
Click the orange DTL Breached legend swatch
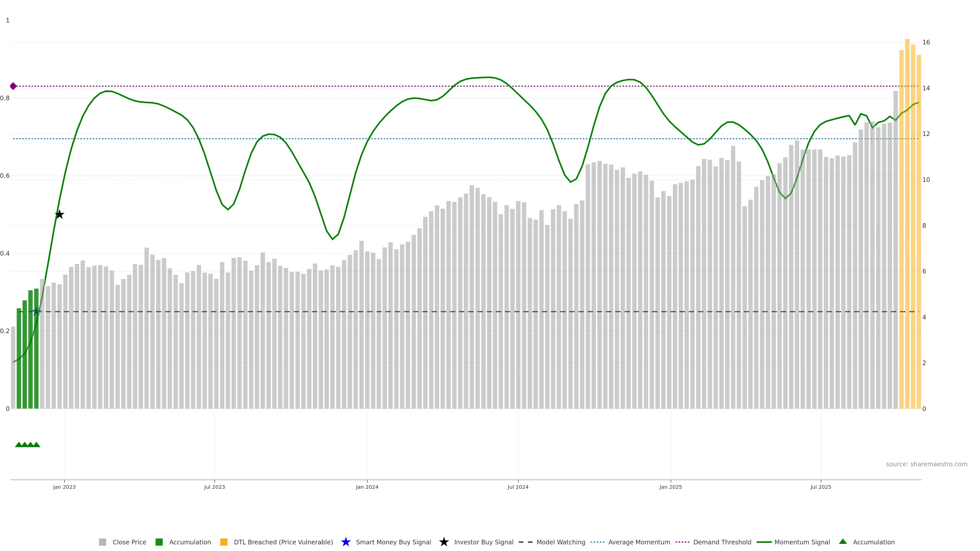(224, 542)
